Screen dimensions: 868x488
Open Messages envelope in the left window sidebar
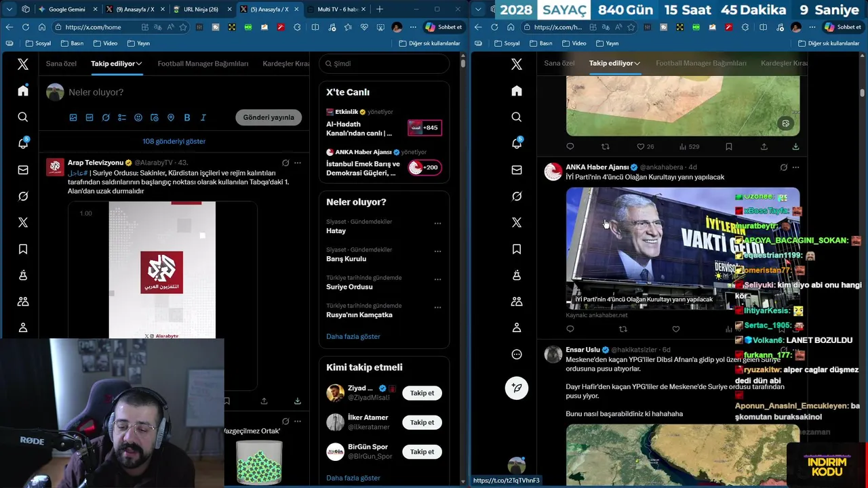pos(23,170)
